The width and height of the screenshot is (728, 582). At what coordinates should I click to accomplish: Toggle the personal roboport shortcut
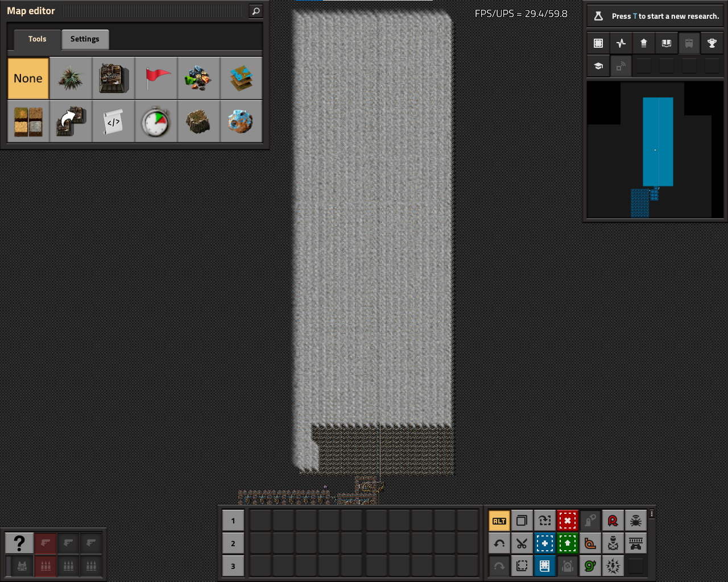click(590, 521)
